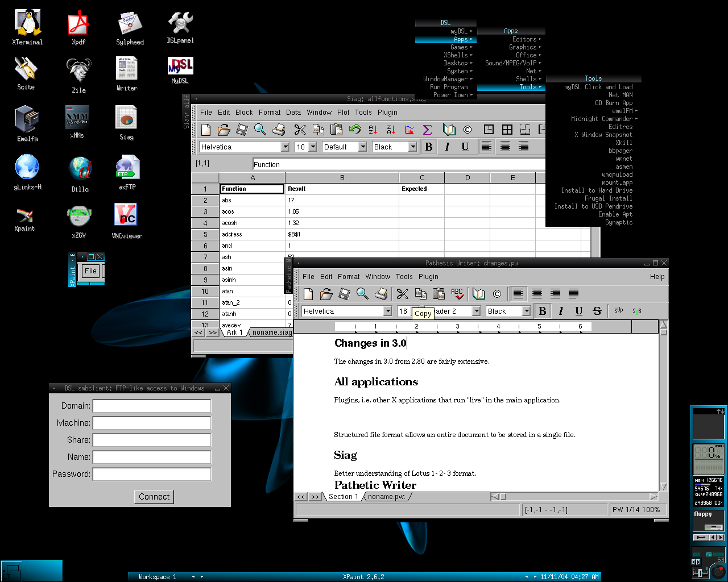The width and height of the screenshot is (728, 582).
Task: Open the Plot menu in Siag
Action: (x=344, y=113)
